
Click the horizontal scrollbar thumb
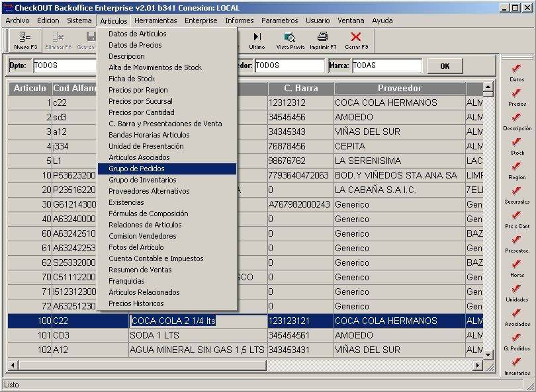click(142, 366)
